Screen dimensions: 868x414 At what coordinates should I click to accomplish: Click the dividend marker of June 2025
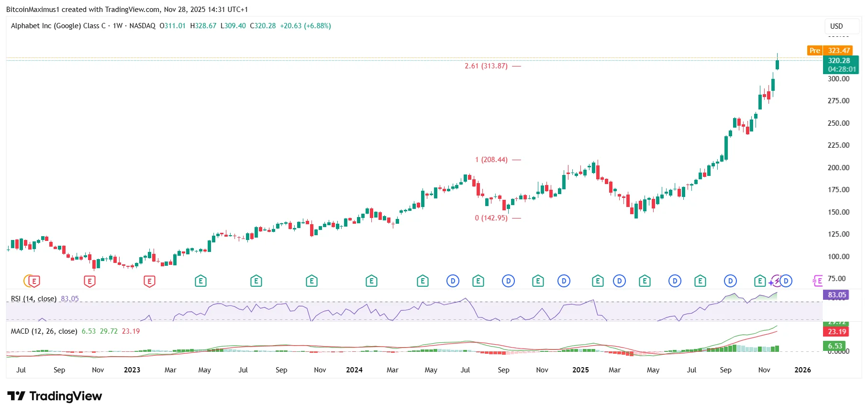pyautogui.click(x=675, y=281)
